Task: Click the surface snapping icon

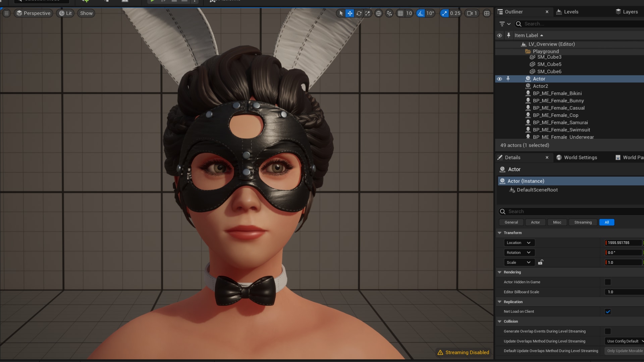Action: coord(389,13)
